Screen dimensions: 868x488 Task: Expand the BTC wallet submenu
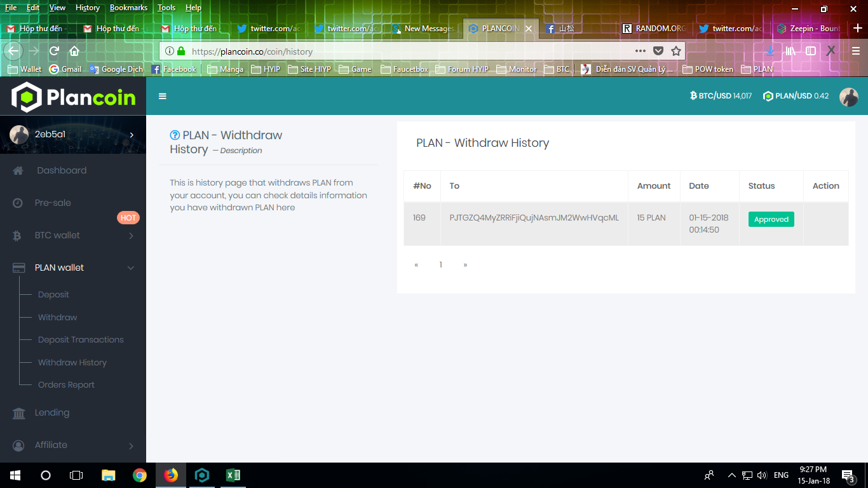pyautogui.click(x=73, y=235)
